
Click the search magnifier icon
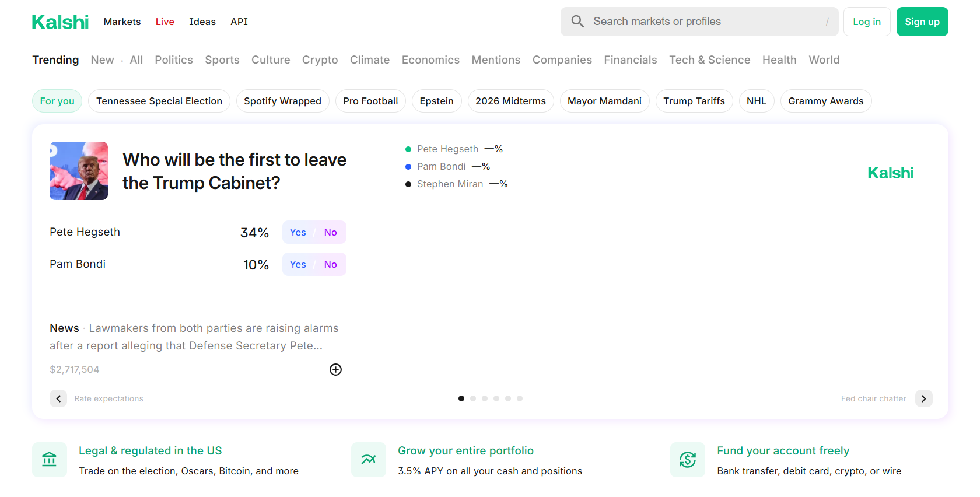click(577, 22)
